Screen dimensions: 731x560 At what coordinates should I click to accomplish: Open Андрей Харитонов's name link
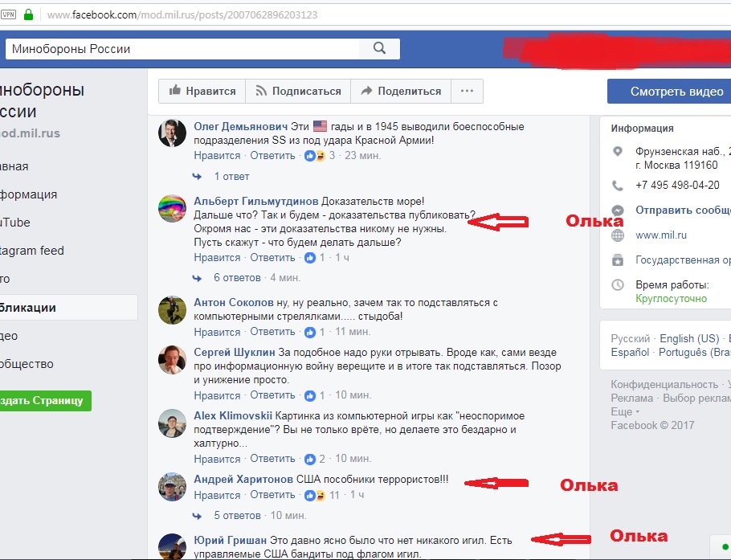pos(243,480)
